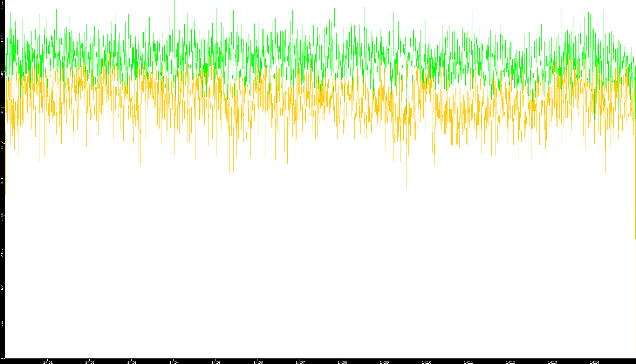Click the 14:13 time axis label
Screen dimensions: 636x364
552,362
